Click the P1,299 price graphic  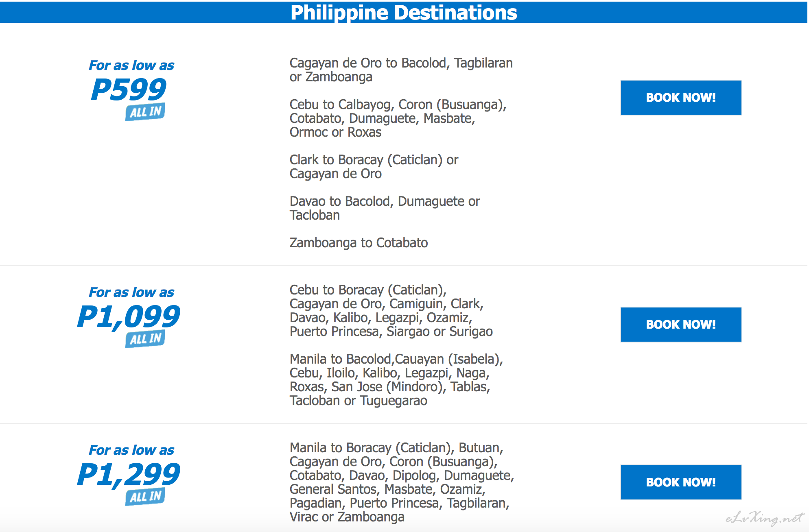129,474
